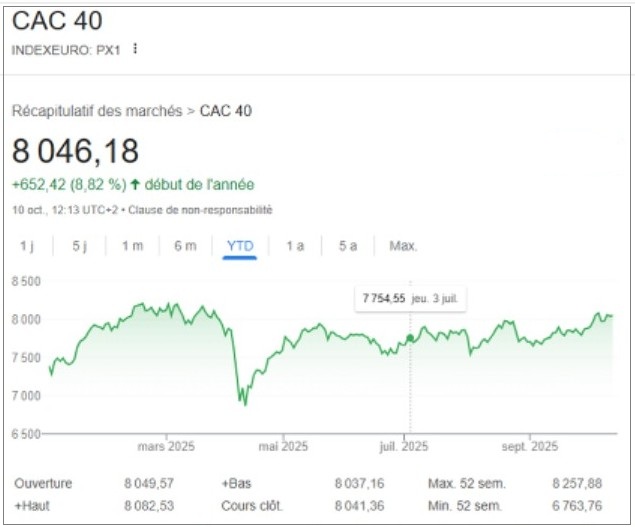
Task: Show the 1 m chart range
Action: click(132, 246)
